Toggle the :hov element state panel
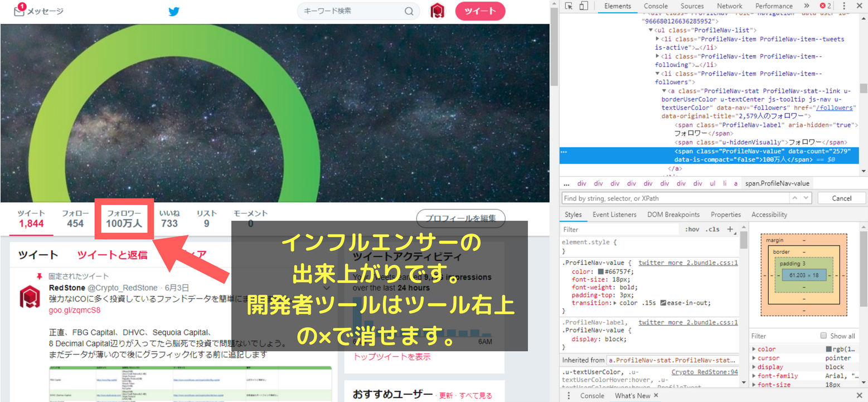Viewport: 868px width, 402px height. point(692,229)
